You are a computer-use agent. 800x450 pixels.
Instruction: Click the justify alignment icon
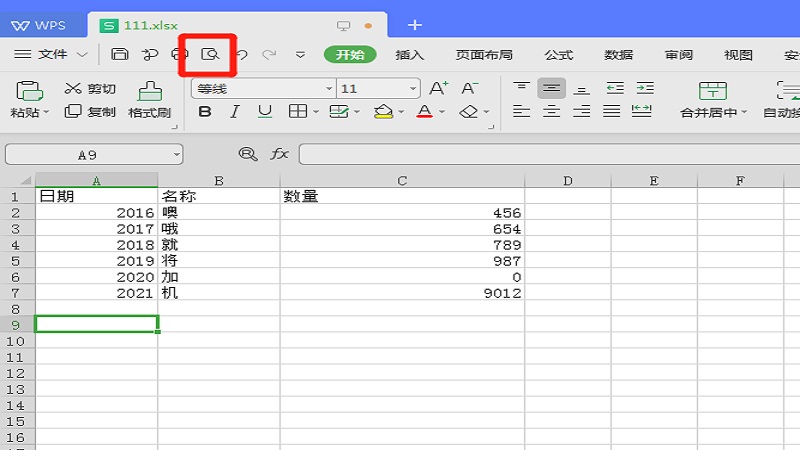[611, 111]
